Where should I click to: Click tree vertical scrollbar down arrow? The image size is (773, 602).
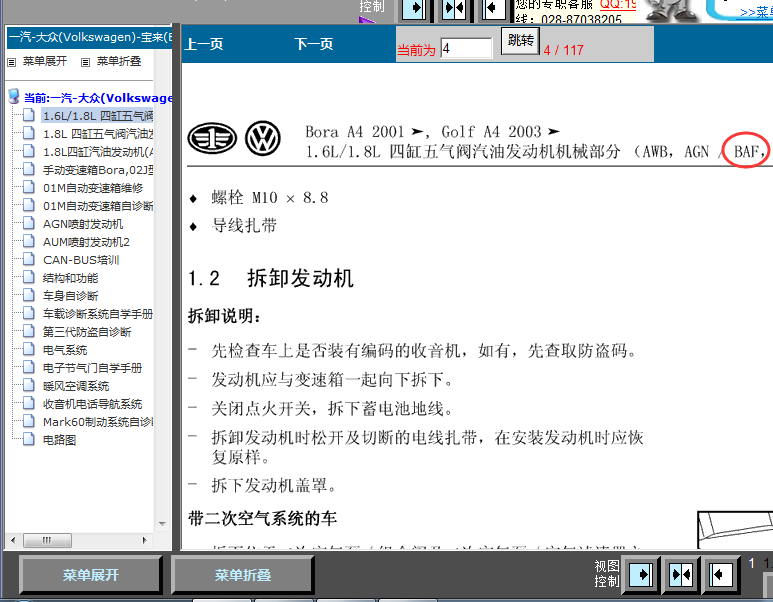coord(162,524)
